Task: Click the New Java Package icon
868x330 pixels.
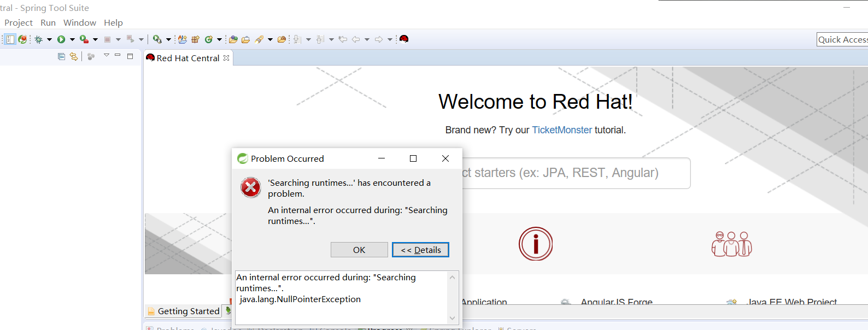Action: [x=195, y=39]
